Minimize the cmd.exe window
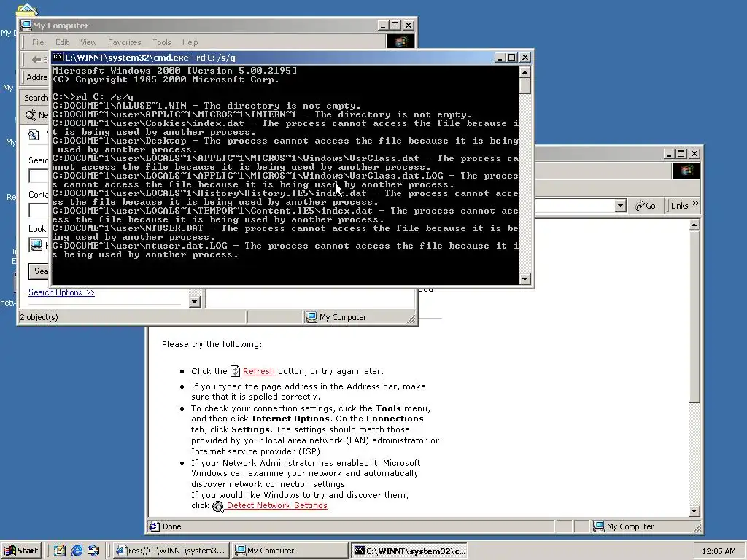747x560 pixels. [500, 58]
